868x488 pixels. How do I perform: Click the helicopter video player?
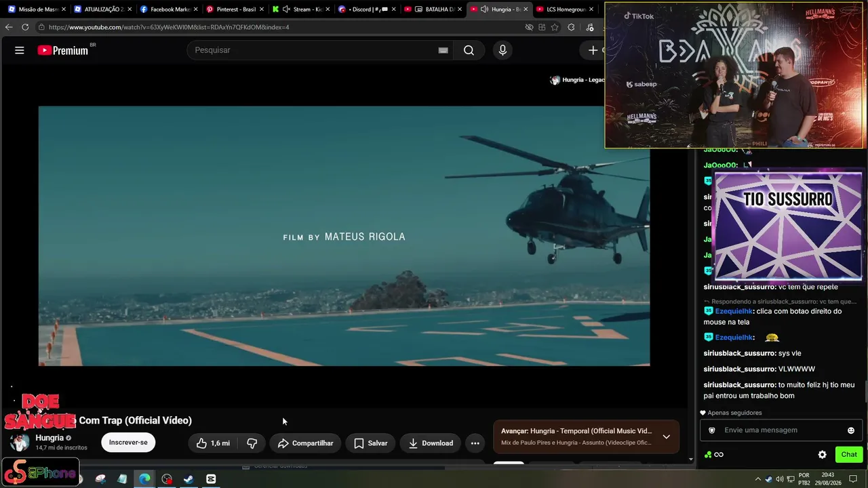pos(344,236)
